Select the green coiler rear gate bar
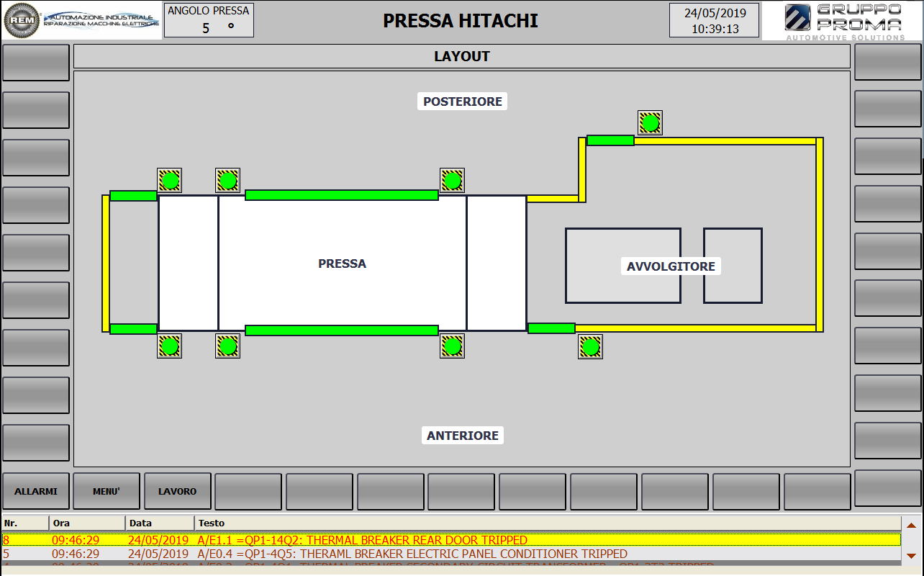 [610, 140]
